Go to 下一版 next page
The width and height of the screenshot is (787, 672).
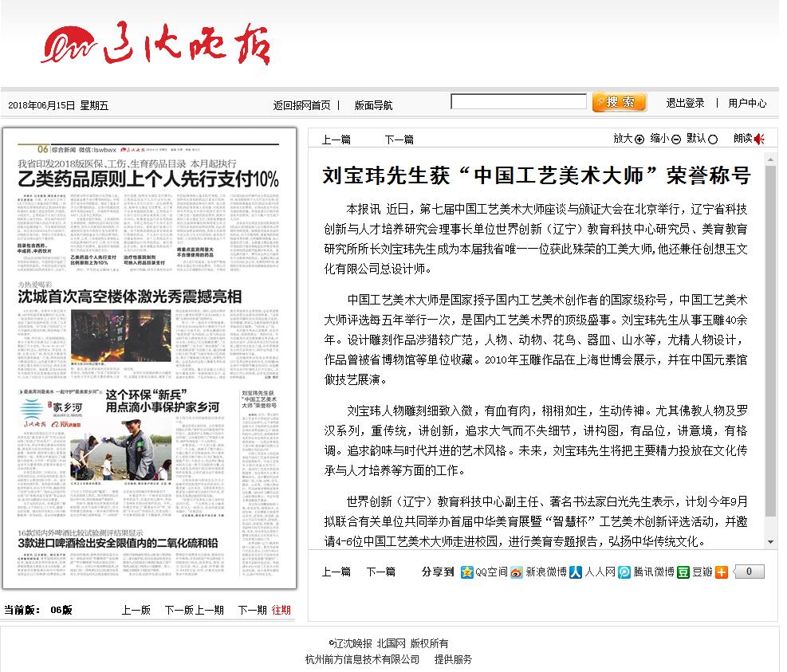click(x=179, y=611)
